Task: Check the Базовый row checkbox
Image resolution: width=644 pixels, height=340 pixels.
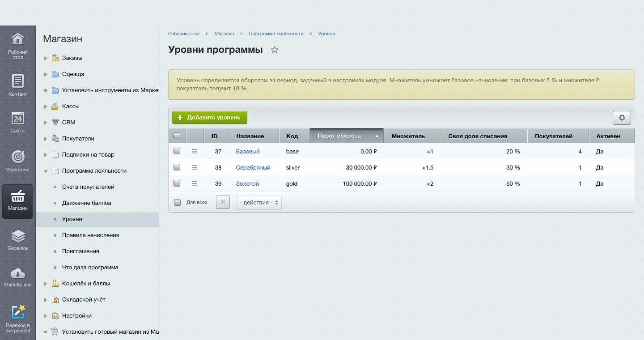Action: (x=177, y=152)
